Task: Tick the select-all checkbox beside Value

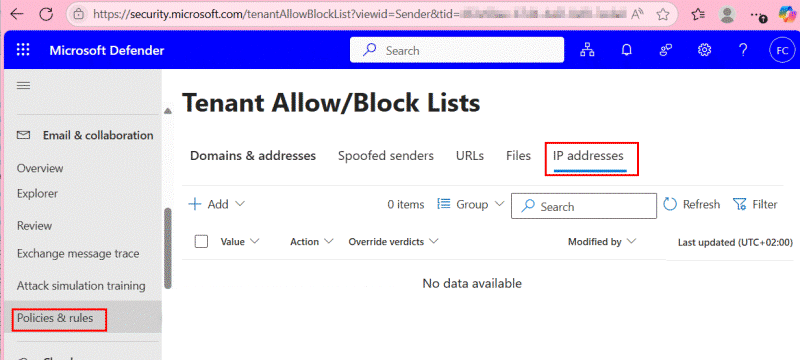Action: (x=202, y=242)
